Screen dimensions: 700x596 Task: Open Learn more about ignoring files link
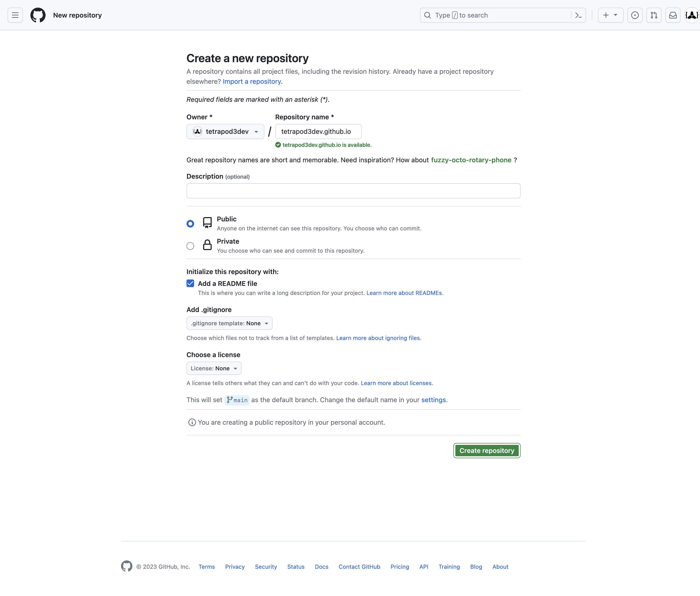coord(379,338)
